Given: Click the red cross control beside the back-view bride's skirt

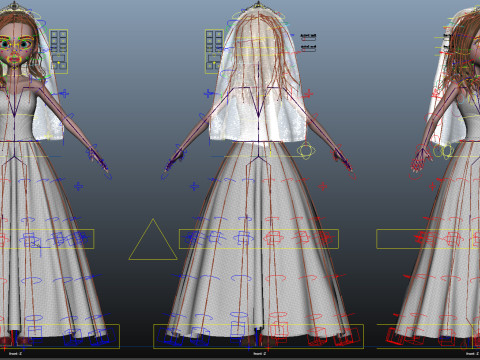Looking at the screenshot, I should (x=322, y=186).
